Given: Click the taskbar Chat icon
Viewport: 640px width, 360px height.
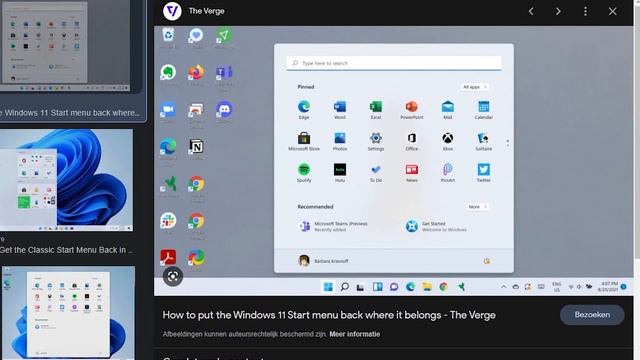Looking at the screenshot, I should pos(394,287).
